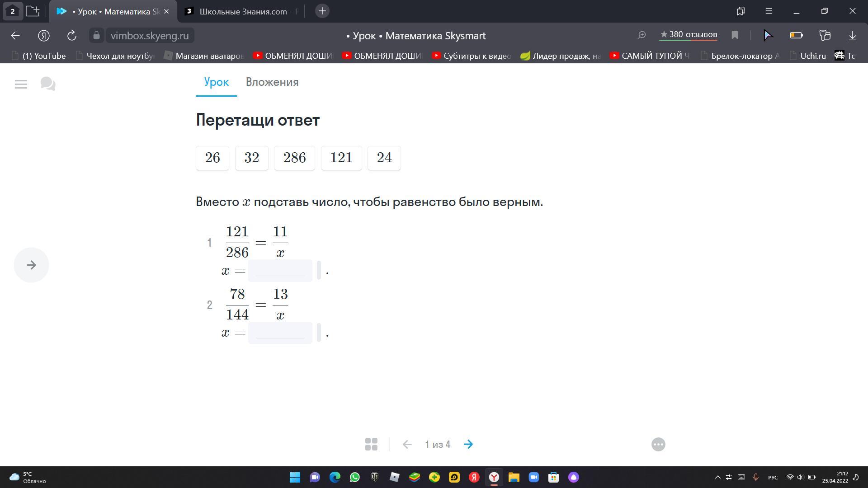Open the hamburger menu in lesson sidebar
This screenshot has width=868, height=488.
pos(21,84)
